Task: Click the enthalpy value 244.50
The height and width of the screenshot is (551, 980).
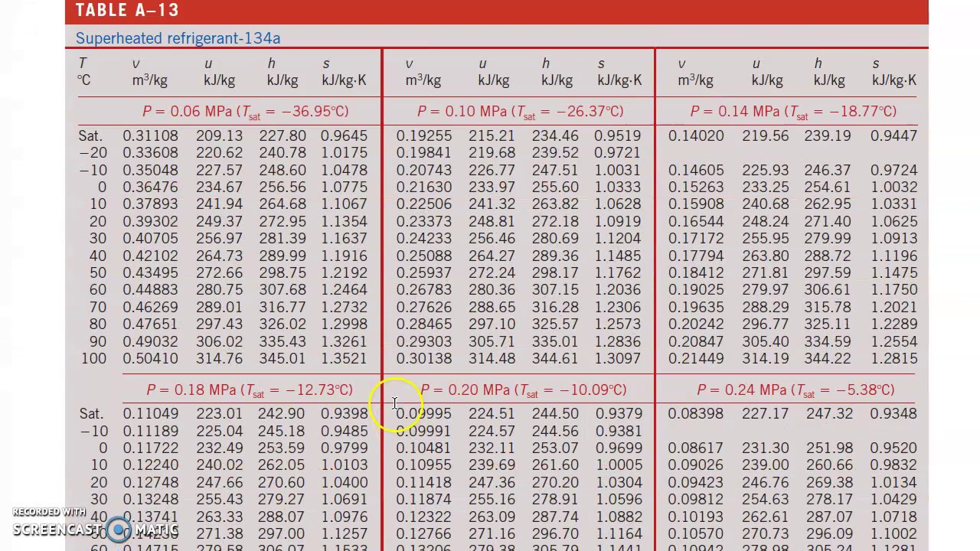Action: pyautogui.click(x=555, y=414)
